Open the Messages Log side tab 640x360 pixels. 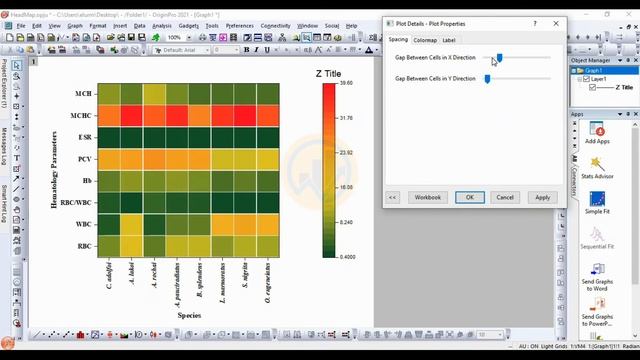(x=4, y=146)
